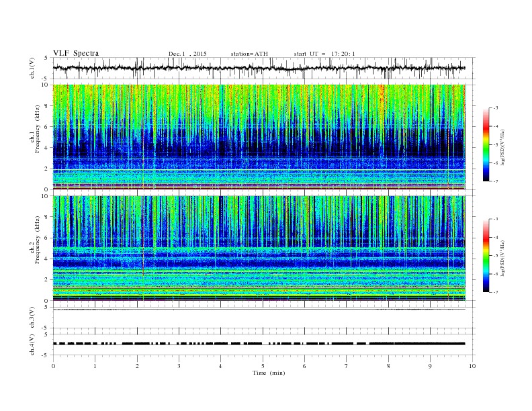Click the ch.2 spectrogram color bar
532x411 pixels.
click(x=486, y=256)
